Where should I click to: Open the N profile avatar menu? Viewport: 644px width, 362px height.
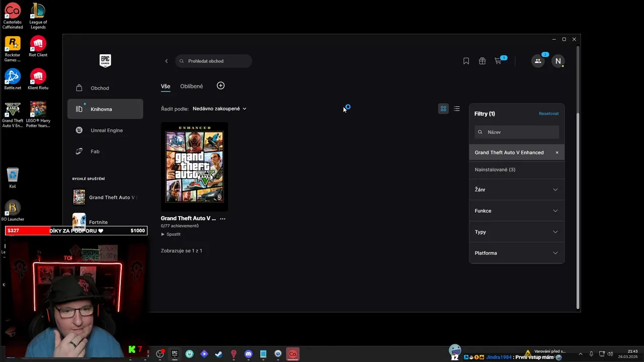coord(558,61)
